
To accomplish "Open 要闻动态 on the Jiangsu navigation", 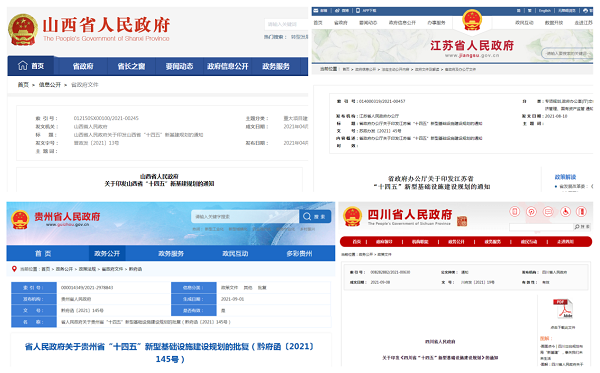I will coord(368,23).
